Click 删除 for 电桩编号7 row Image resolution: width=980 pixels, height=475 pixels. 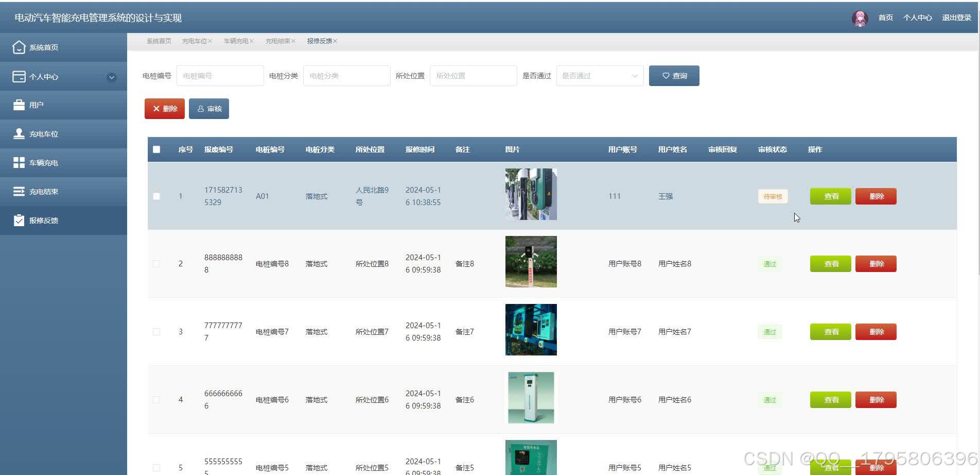point(876,332)
